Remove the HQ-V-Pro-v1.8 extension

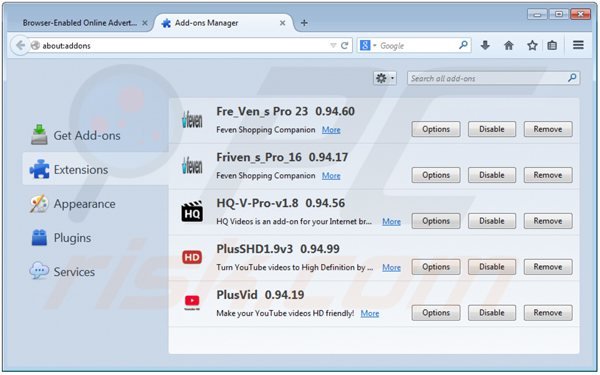tap(548, 221)
